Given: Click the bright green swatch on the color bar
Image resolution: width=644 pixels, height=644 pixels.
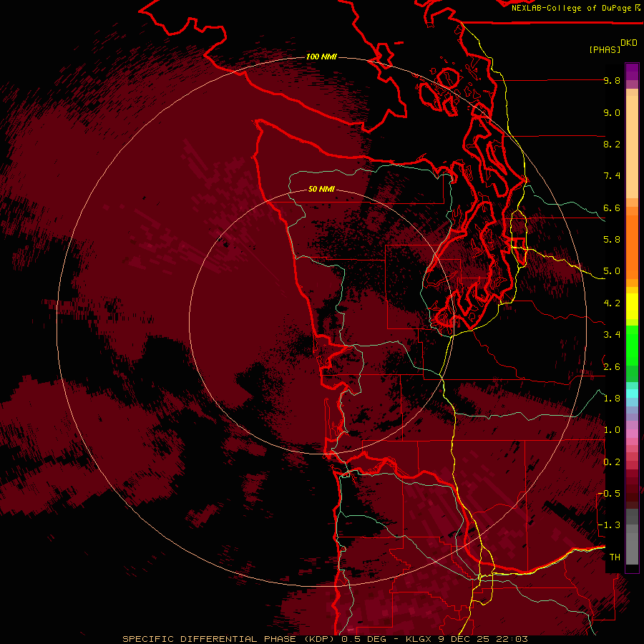Looking at the screenshot, I should coord(632,345).
